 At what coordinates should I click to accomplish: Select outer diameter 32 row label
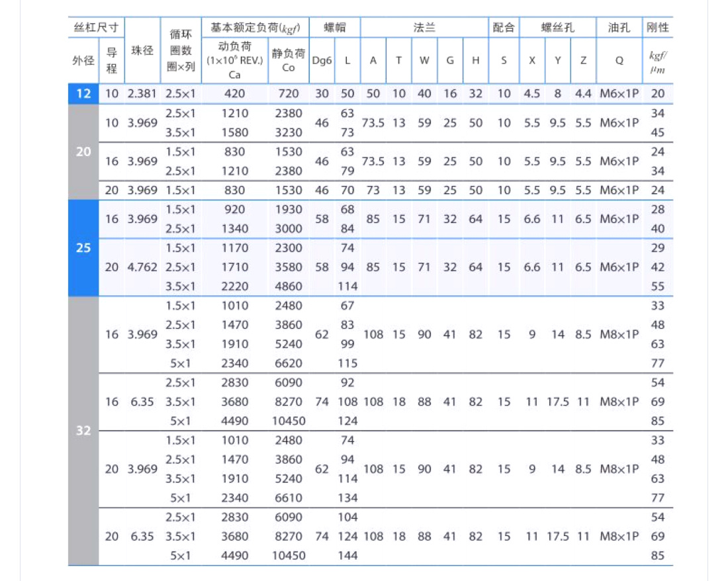pyautogui.click(x=83, y=430)
